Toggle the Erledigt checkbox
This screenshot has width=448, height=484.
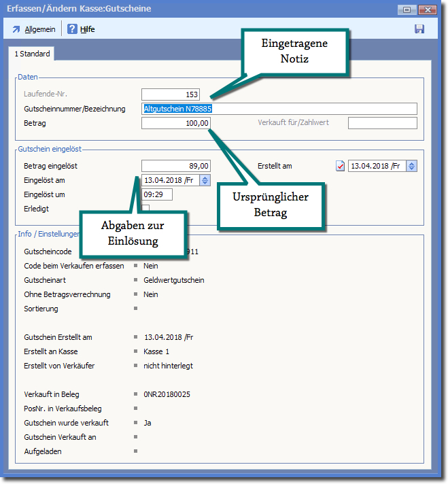point(145,209)
